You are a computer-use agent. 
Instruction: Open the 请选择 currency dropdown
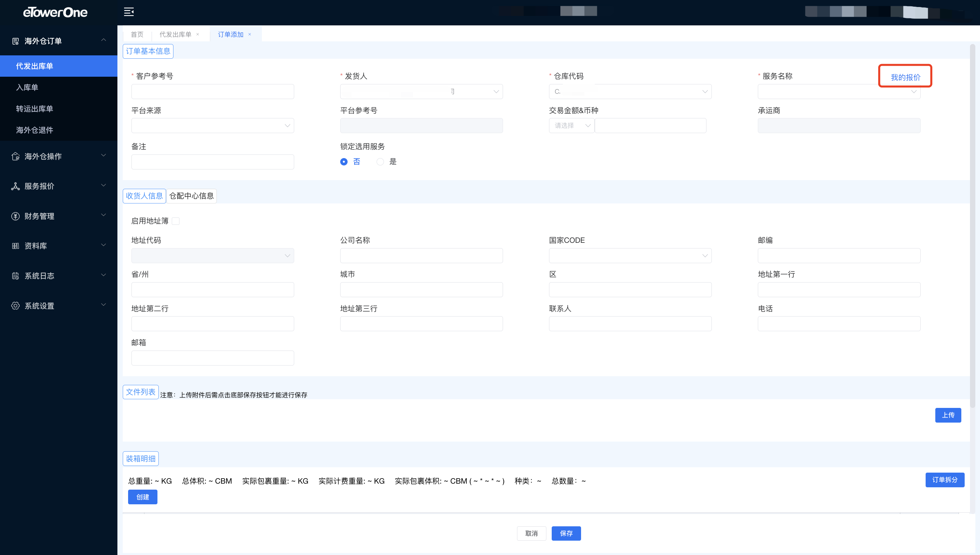tap(572, 126)
